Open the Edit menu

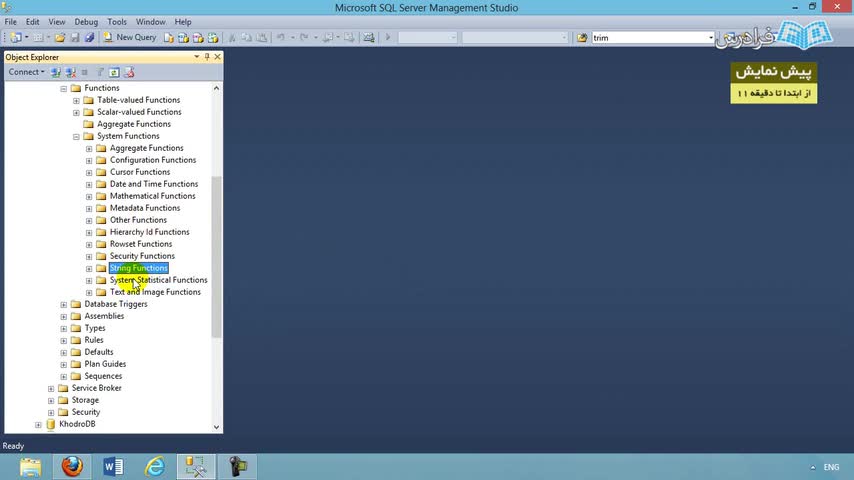pyautogui.click(x=33, y=22)
